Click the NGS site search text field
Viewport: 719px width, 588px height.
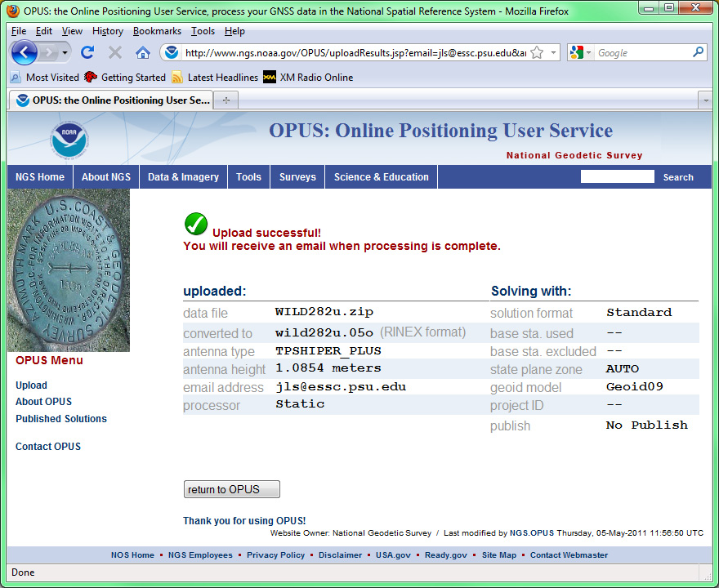point(617,176)
